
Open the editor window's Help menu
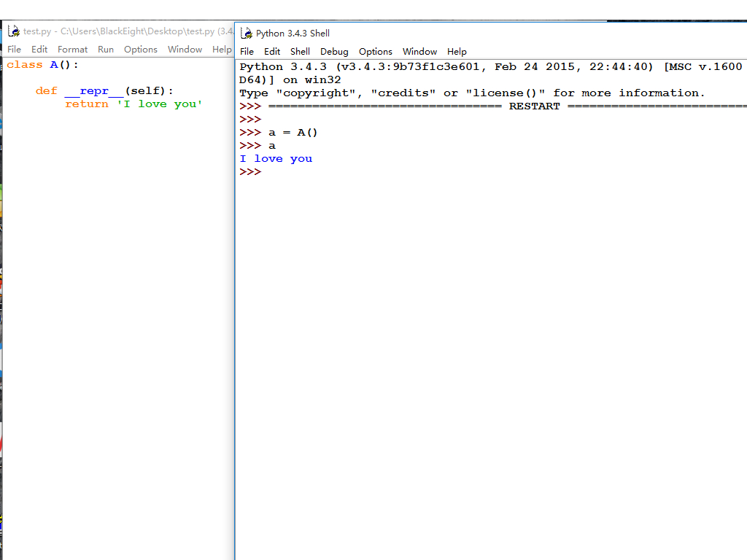[x=222, y=50]
